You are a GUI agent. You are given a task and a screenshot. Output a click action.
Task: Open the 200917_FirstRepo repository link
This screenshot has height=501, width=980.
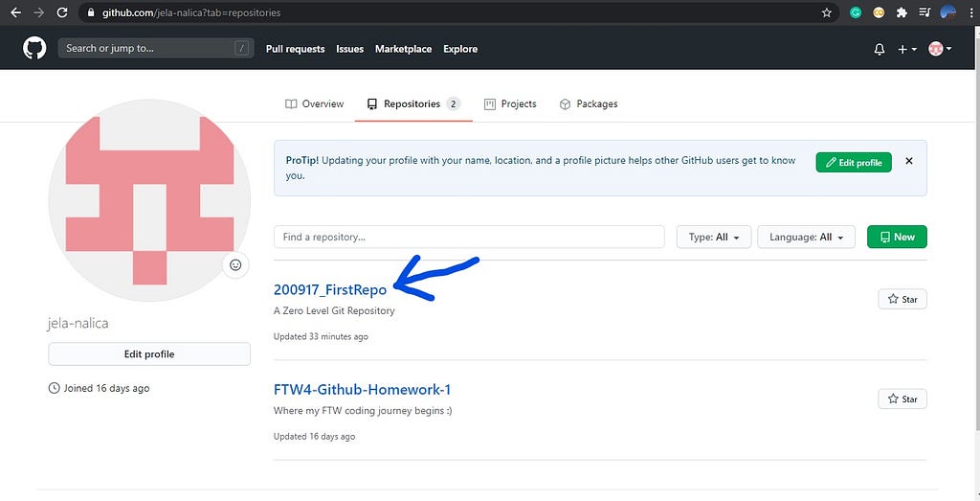[330, 289]
